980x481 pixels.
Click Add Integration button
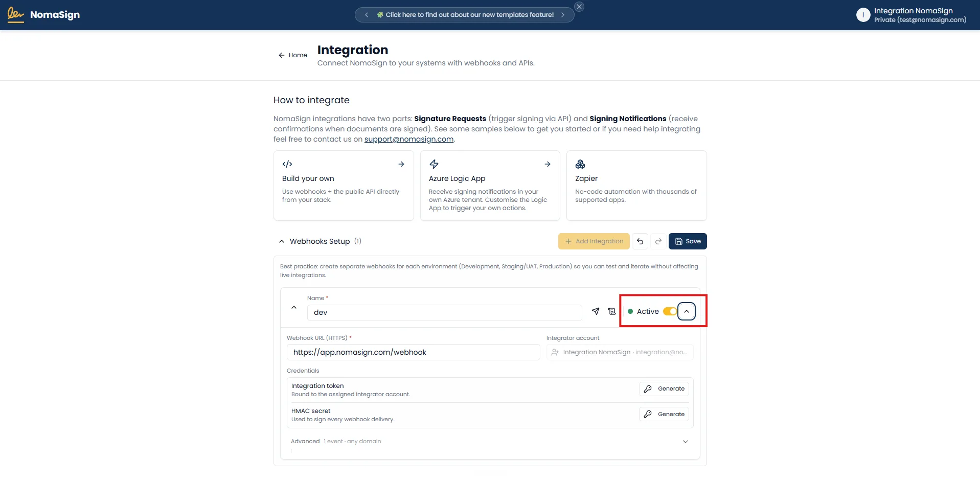coord(594,241)
